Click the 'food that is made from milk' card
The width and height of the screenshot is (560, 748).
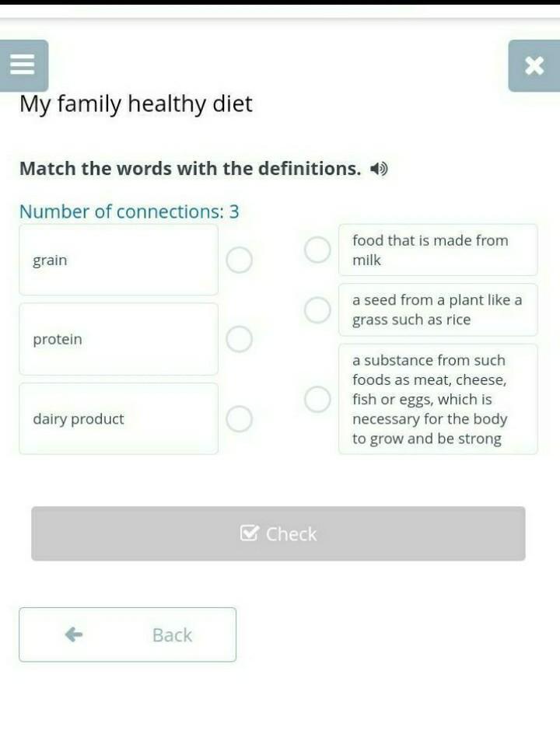[x=437, y=250]
